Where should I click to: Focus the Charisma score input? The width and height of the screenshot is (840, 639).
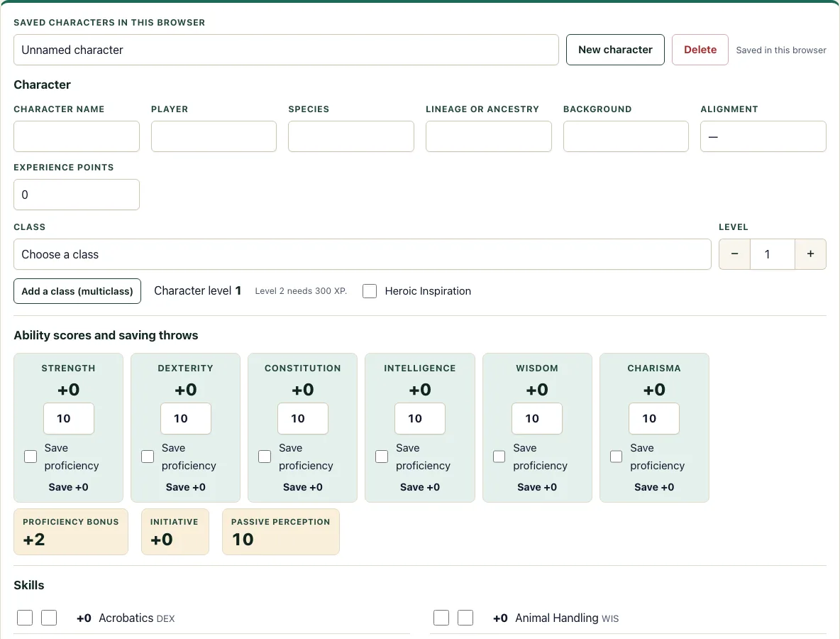(x=654, y=419)
